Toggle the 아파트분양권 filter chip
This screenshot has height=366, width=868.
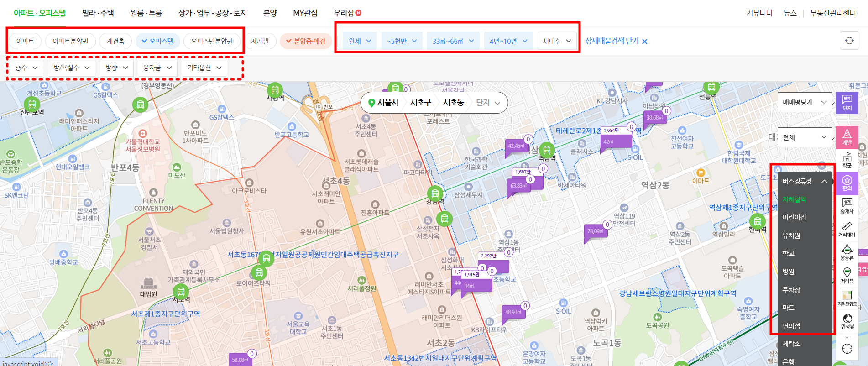70,41
